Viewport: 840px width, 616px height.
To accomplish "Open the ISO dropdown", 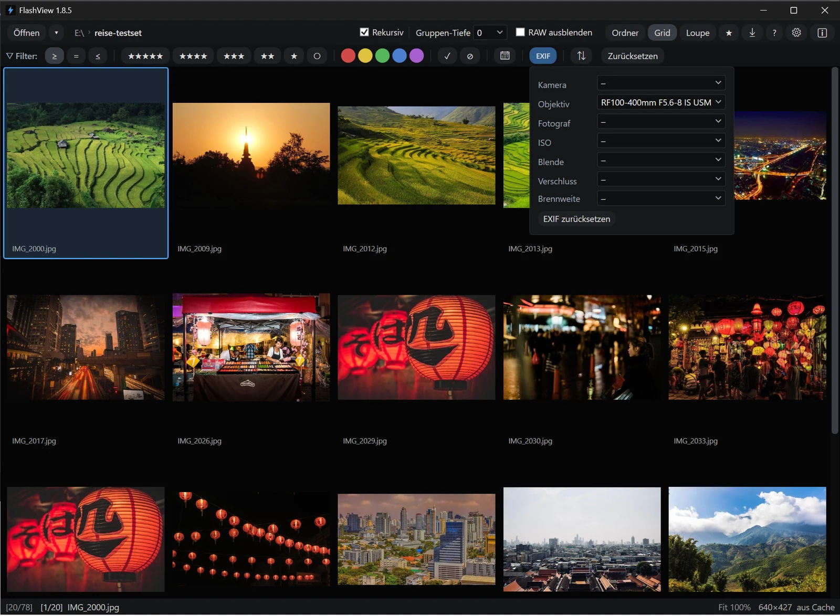I will click(661, 141).
